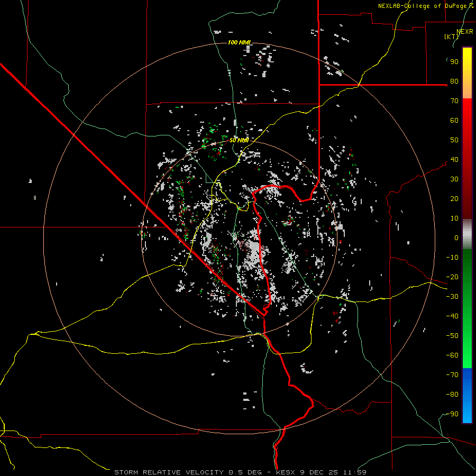476x476 pixels.
Task: Click the KESX 9 DEC 25 11:59 timestamp
Action: [x=321, y=472]
